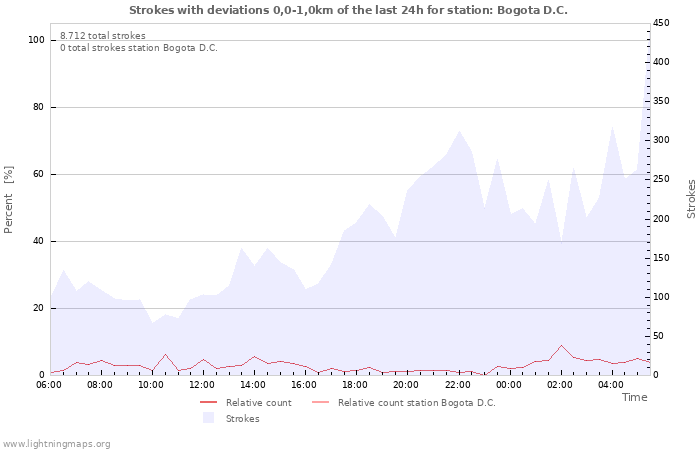Click '0 total strokes station Bogota D.C.' annotation
The image size is (700, 450).
(138, 48)
